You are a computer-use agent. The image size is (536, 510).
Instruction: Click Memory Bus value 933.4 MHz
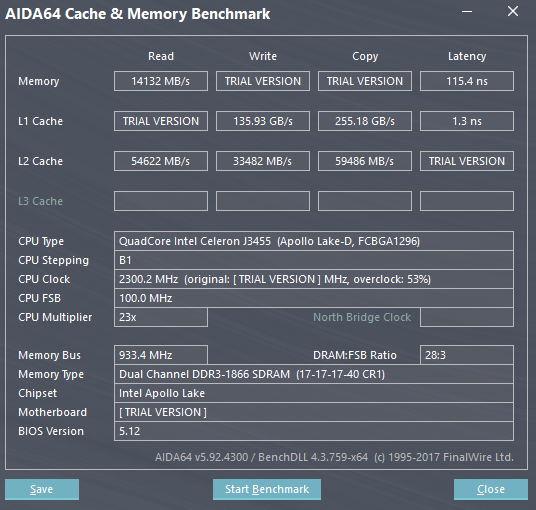(161, 355)
